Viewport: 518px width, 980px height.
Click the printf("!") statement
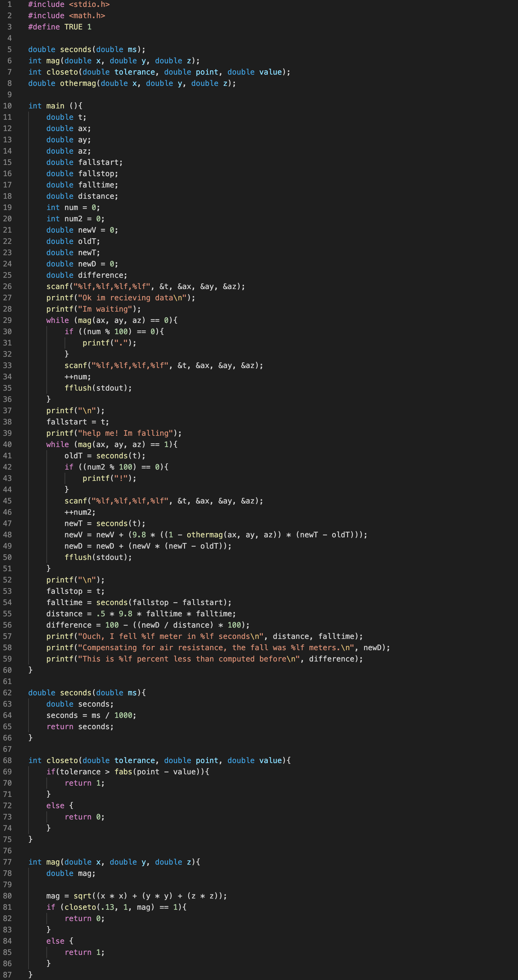pos(110,478)
